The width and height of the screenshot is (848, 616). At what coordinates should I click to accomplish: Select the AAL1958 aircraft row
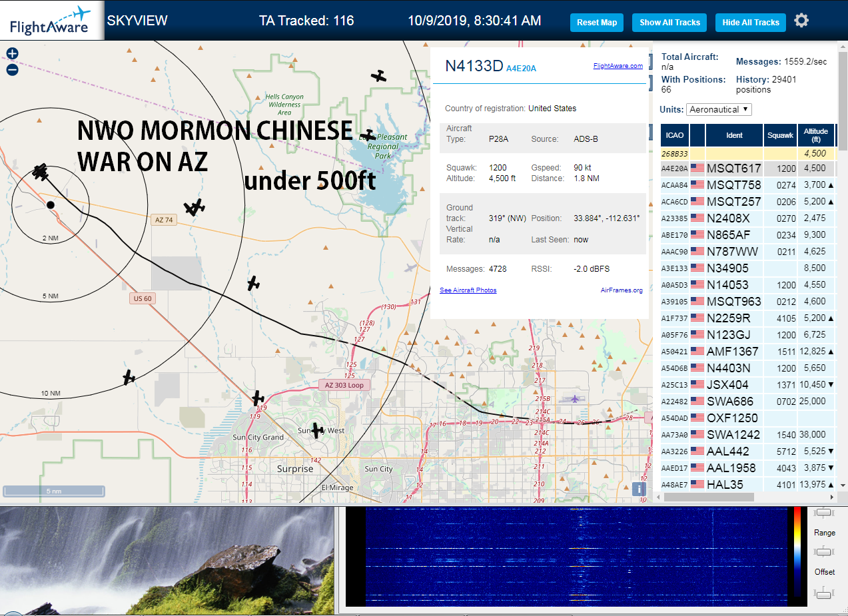[x=747, y=468]
